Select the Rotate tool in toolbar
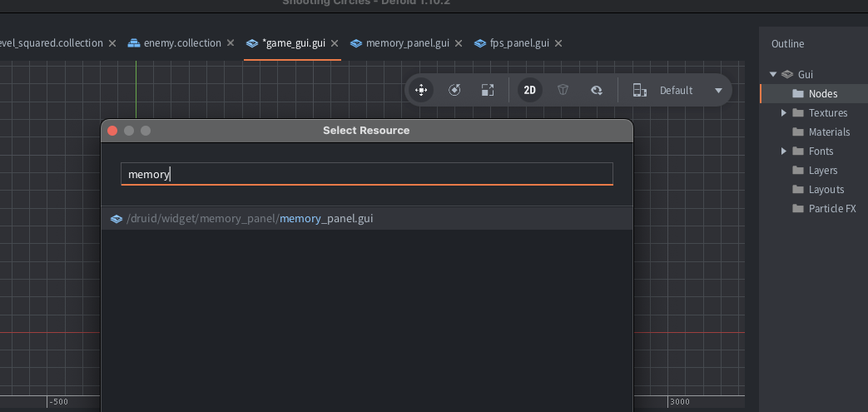868x412 pixels. pos(454,90)
